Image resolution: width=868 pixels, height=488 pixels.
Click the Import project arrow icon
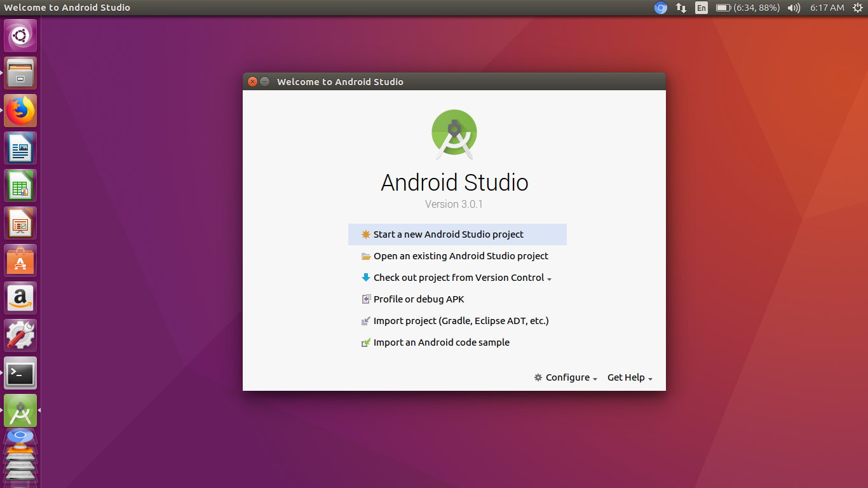tap(365, 321)
